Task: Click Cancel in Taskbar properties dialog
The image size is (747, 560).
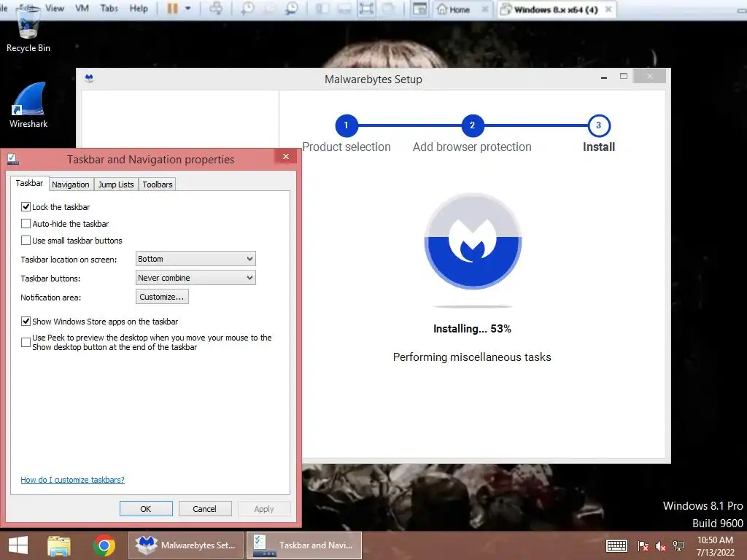Action: [204, 508]
